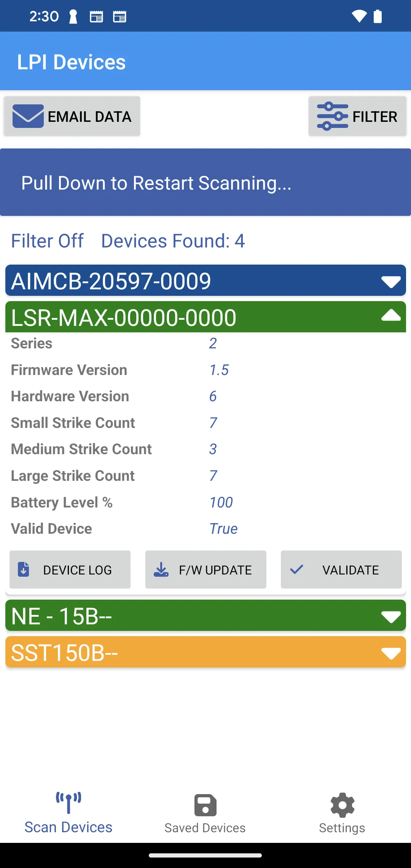Tap the LSR-MAX-00000-0000 device header

coord(205,317)
